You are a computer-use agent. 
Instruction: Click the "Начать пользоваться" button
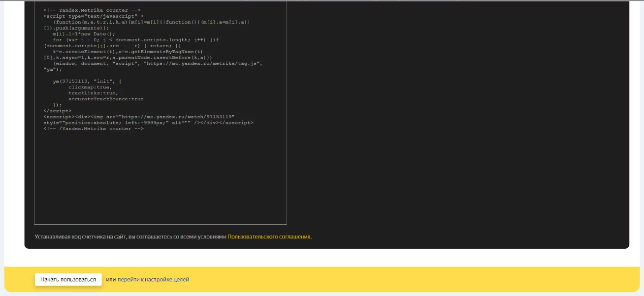point(68,279)
